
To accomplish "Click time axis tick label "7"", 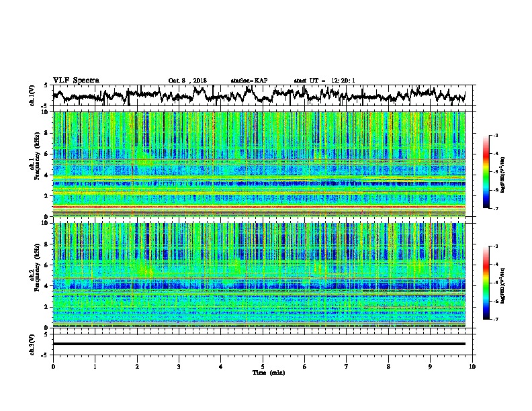I will coord(347,366).
